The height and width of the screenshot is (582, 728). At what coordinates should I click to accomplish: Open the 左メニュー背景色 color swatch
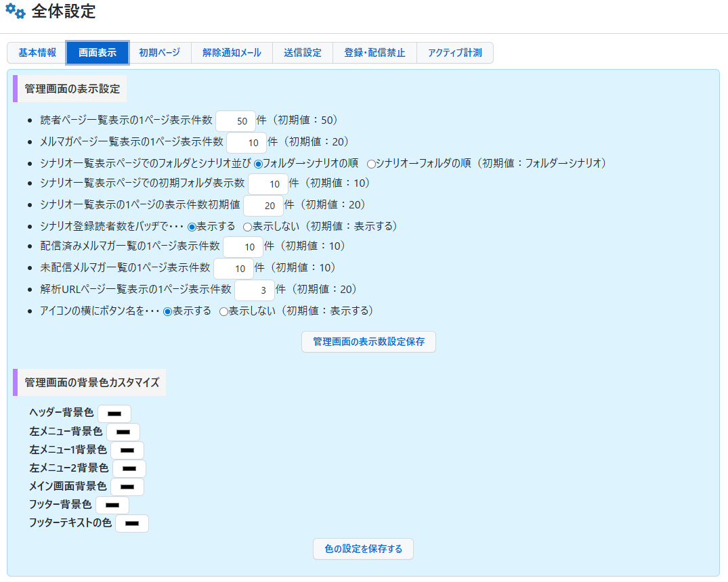click(x=123, y=432)
